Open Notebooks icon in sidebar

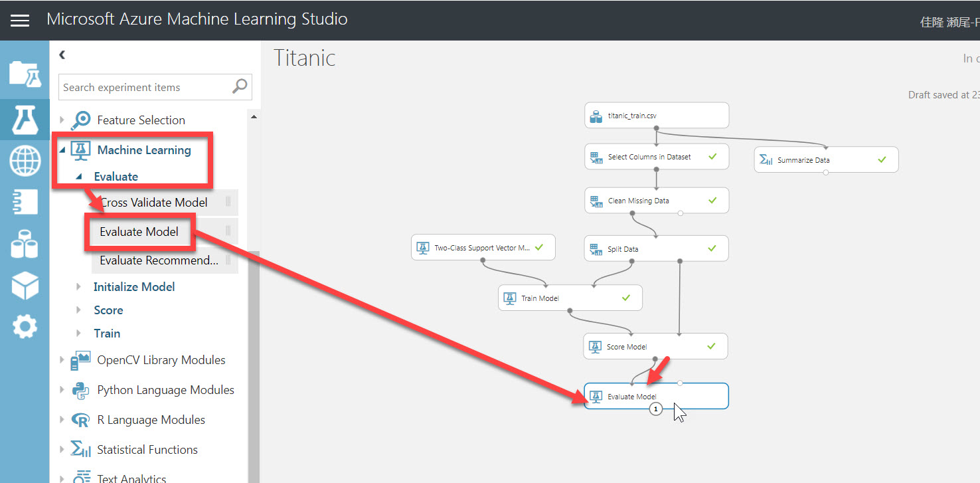[x=25, y=203]
